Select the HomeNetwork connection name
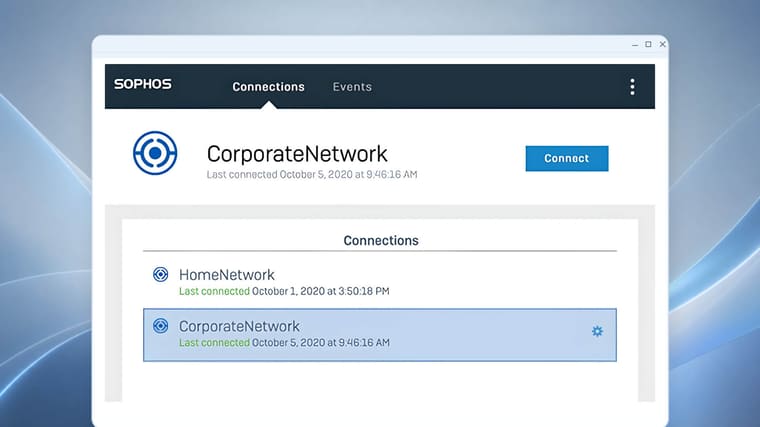 227,275
